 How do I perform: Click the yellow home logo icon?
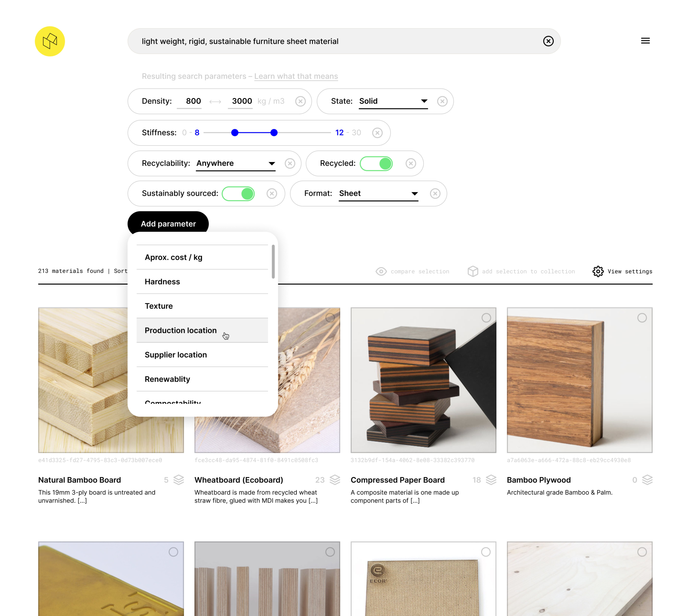coord(50,41)
